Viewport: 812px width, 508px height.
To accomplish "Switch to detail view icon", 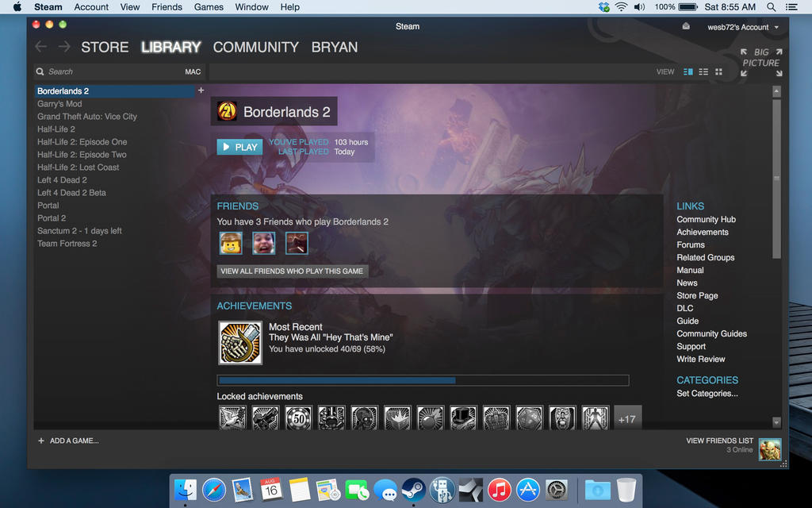I will (688, 71).
